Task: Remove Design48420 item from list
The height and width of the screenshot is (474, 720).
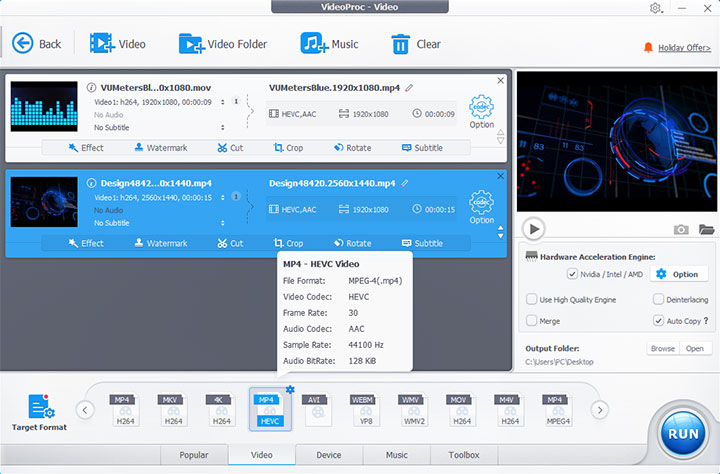Action: point(501,176)
